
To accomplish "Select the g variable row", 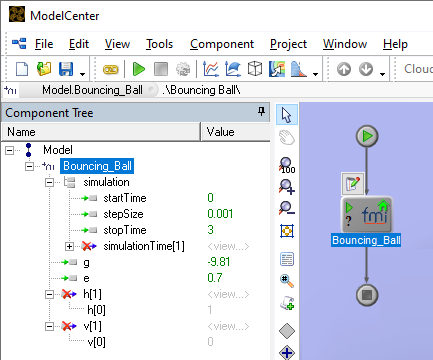I will tap(86, 262).
